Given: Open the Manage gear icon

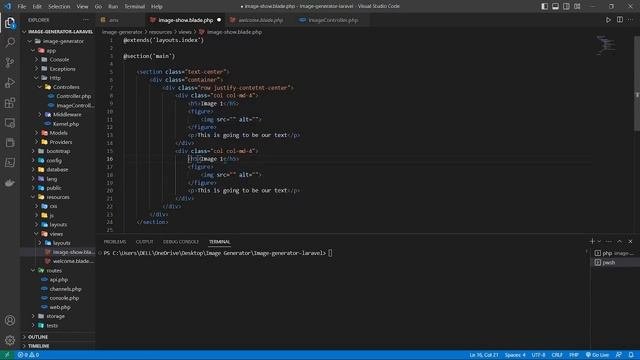Looking at the screenshot, I should click(10, 340).
